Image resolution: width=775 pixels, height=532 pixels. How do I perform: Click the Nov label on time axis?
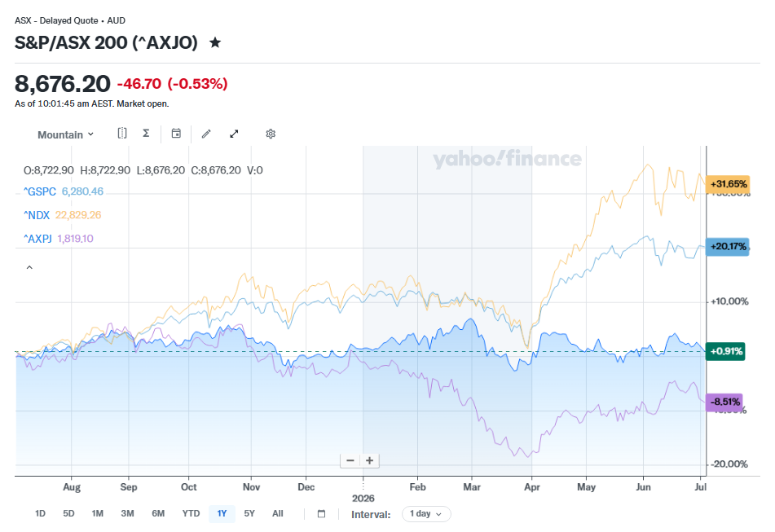click(x=251, y=487)
